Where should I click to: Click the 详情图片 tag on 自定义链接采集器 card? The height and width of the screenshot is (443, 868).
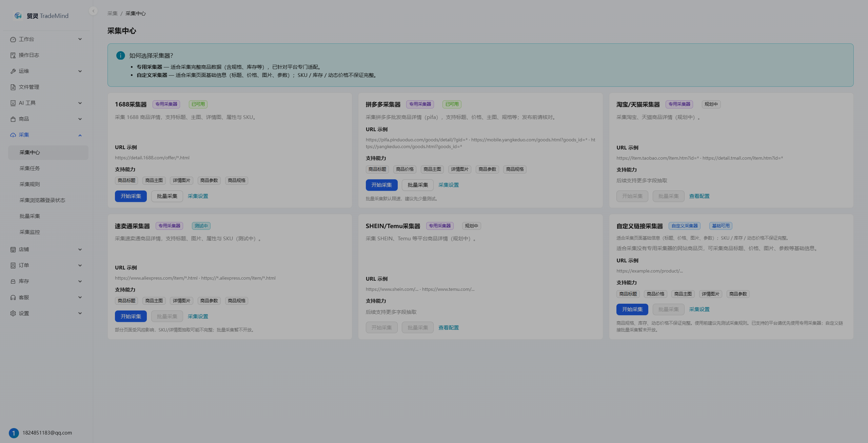711,294
